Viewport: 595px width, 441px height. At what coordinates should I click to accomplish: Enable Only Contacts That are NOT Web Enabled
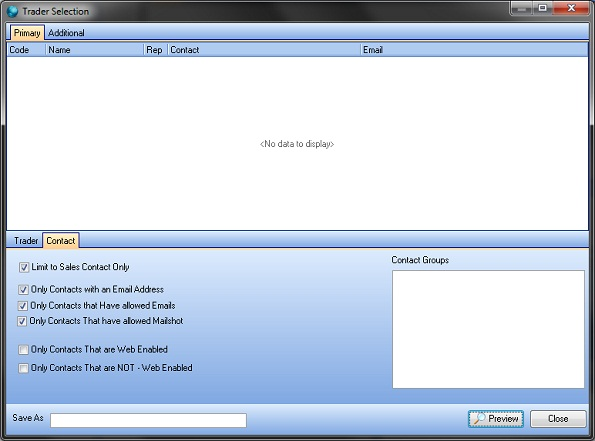point(24,368)
